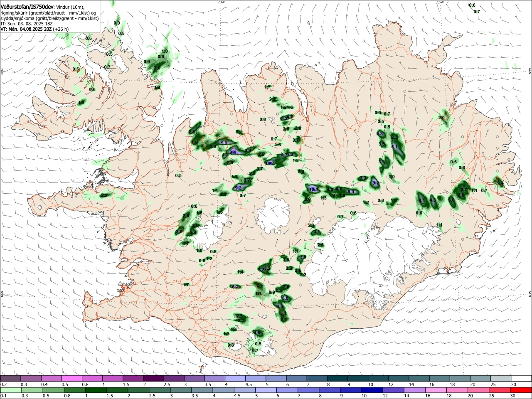Pick the bright red swatch after rain scale 30
532x399 pixels.
click(520, 390)
